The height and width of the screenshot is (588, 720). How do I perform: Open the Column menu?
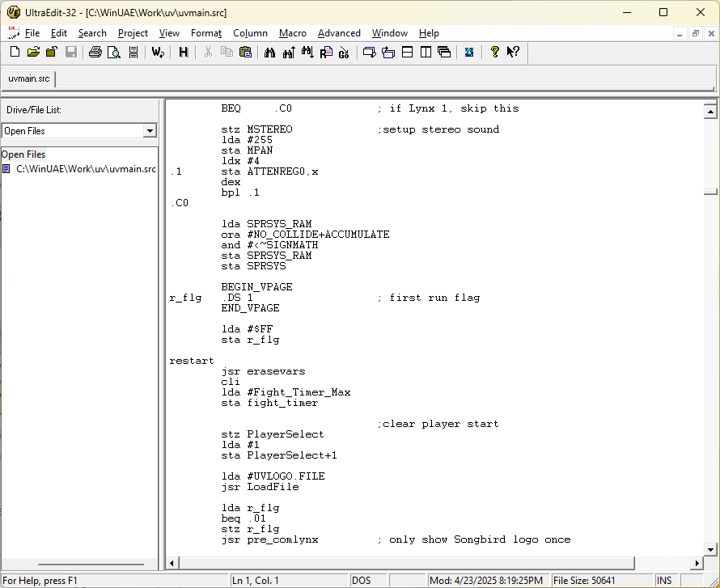[x=250, y=33]
